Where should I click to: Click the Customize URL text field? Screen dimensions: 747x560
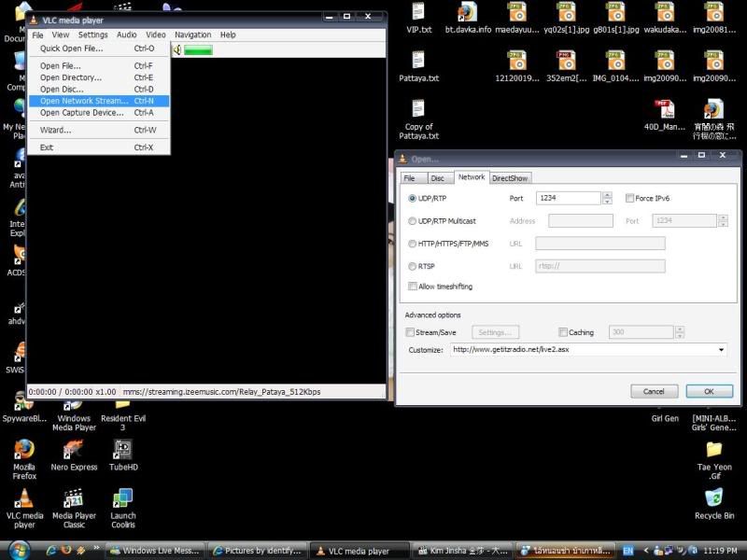(x=584, y=349)
